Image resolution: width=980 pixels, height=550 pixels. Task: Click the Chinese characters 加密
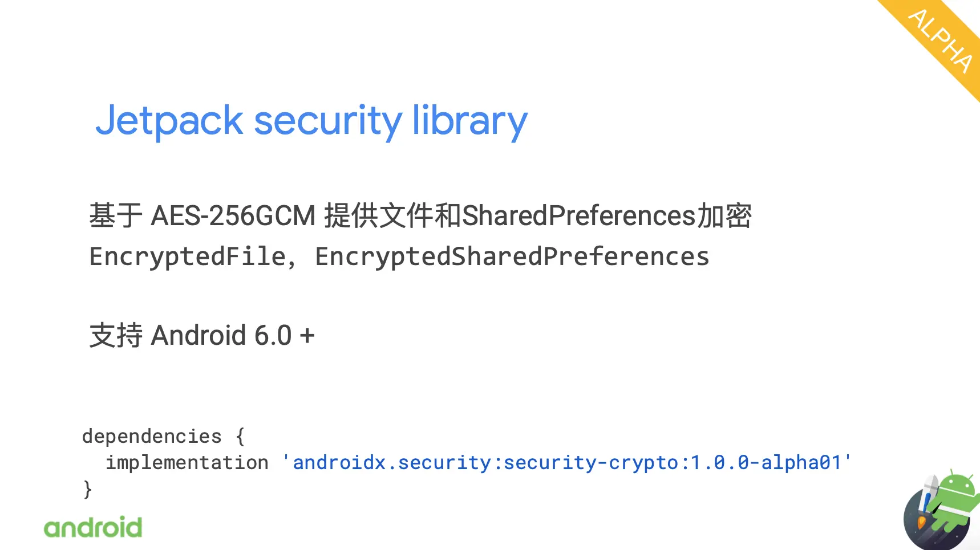point(724,216)
